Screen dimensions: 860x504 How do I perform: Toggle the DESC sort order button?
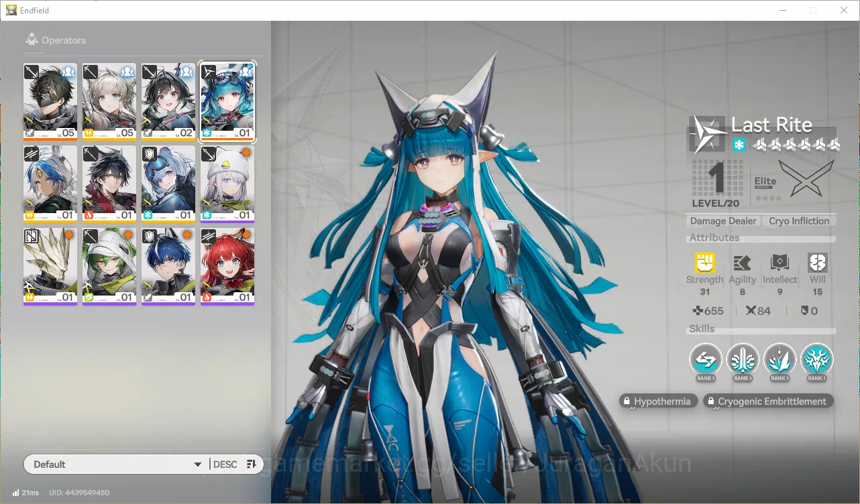235,464
